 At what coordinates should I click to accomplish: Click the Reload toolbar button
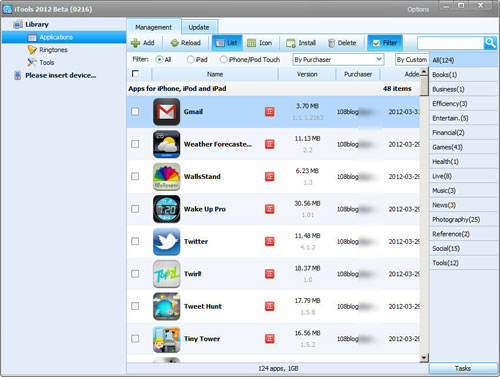tap(185, 43)
